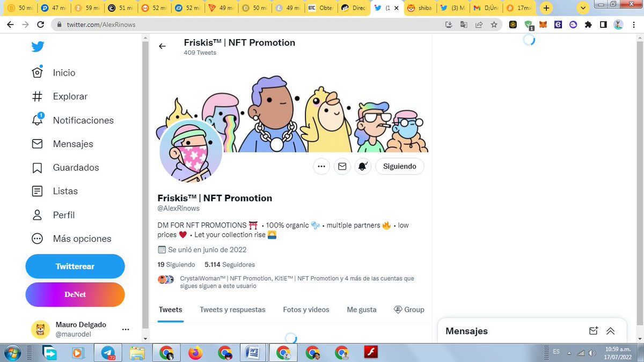Image resolution: width=644 pixels, height=362 pixels.
Task: Open profile three-dots more menu
Action: [x=321, y=167]
